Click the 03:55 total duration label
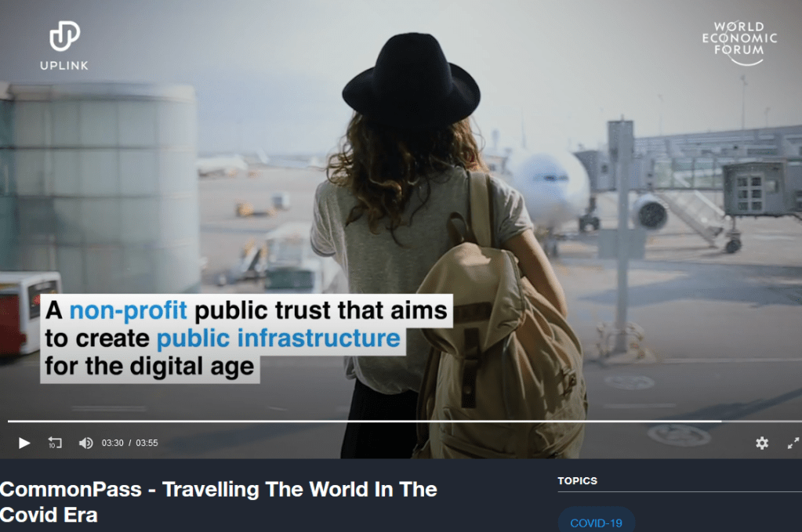The height and width of the screenshot is (532, 802). coord(147,443)
